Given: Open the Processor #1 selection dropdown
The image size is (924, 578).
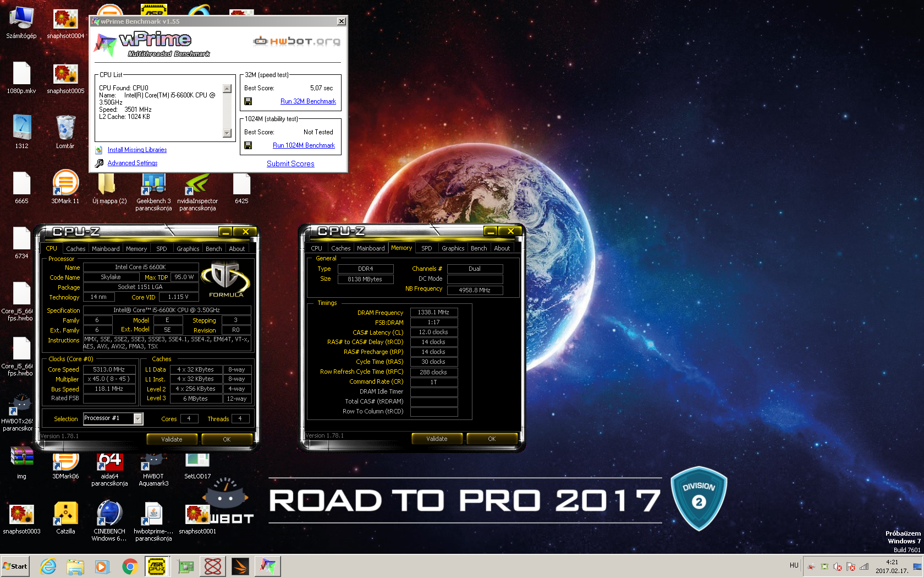Looking at the screenshot, I should [138, 419].
